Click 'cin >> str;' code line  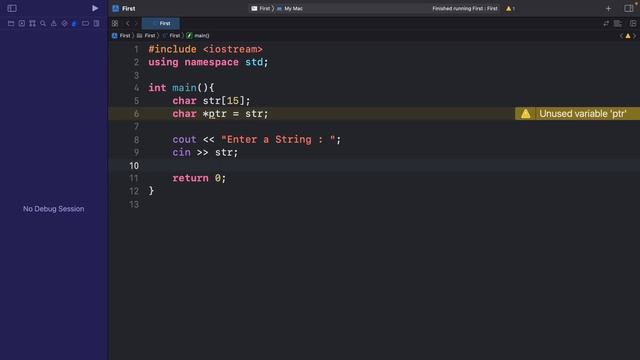coord(205,153)
